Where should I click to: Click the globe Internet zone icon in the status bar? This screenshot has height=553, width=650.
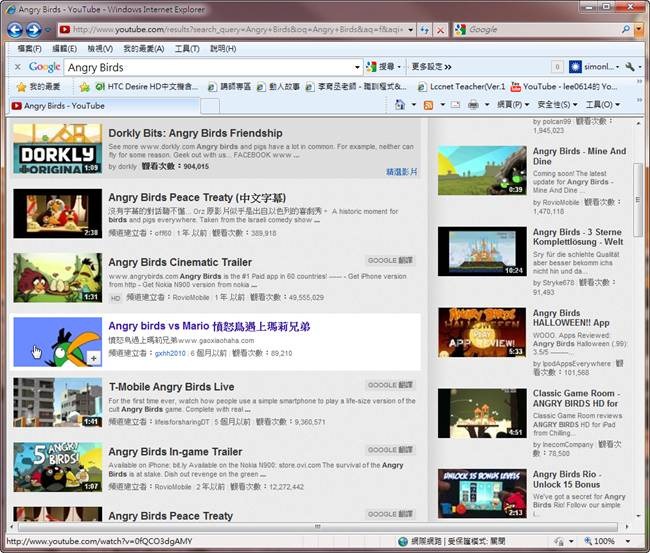tap(403, 541)
